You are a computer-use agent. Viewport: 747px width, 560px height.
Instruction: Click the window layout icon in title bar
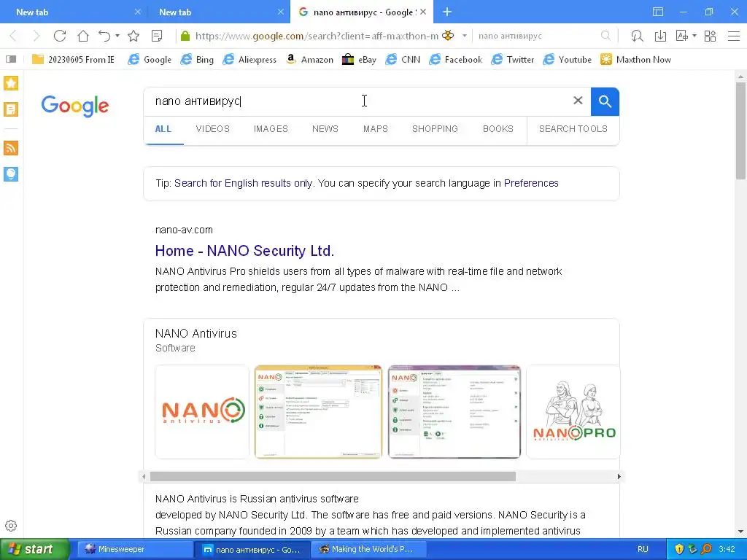point(658,12)
